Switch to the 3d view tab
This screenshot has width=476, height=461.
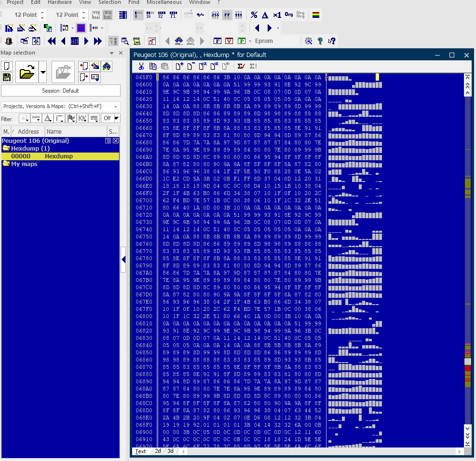(170, 451)
